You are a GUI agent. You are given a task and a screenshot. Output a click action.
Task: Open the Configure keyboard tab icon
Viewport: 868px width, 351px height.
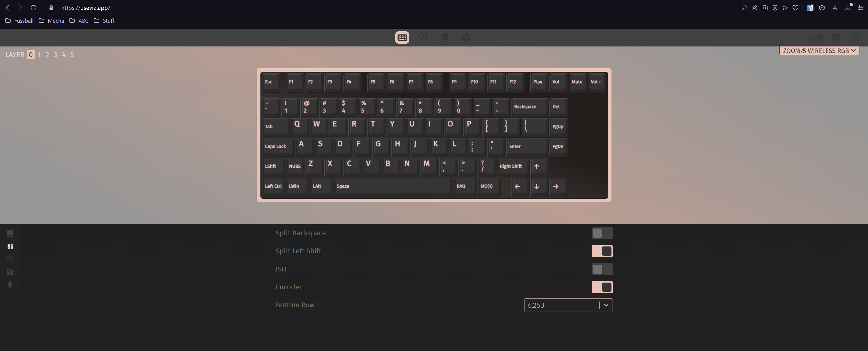click(402, 37)
